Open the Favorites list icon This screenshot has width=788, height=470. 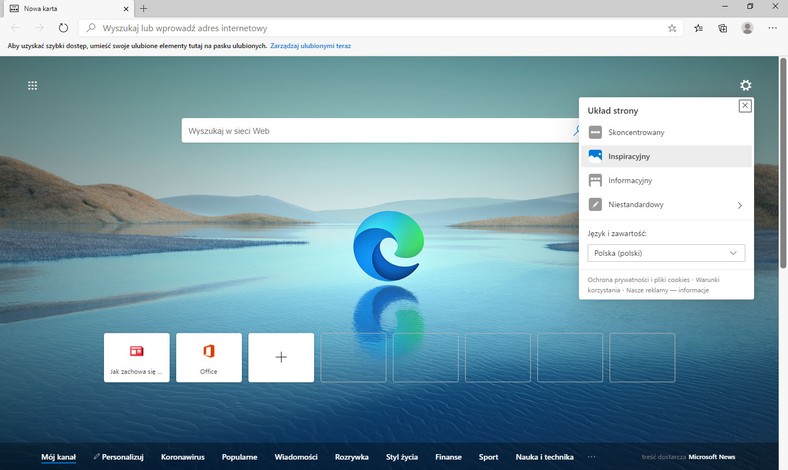[699, 28]
